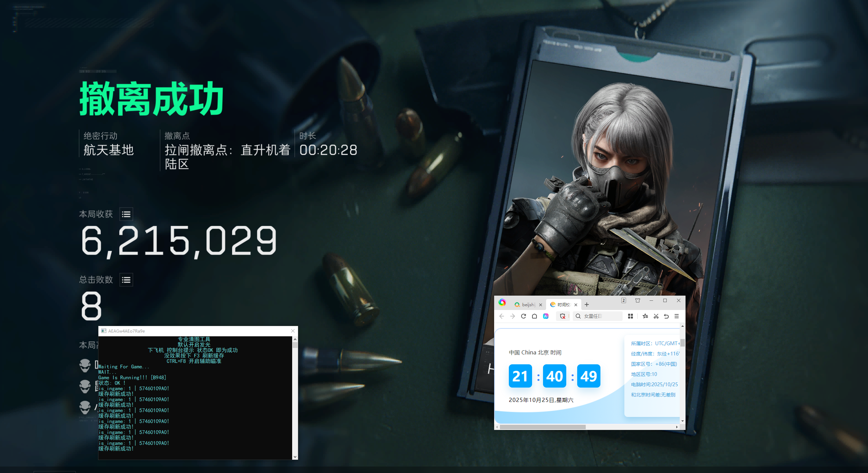Click the browser page horizontal scrollbar
The width and height of the screenshot is (868, 473).
[x=543, y=427]
